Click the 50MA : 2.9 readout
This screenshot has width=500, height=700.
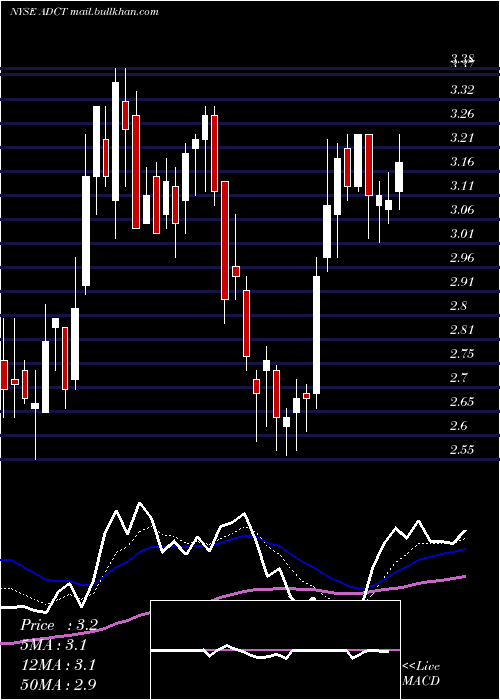(58, 684)
